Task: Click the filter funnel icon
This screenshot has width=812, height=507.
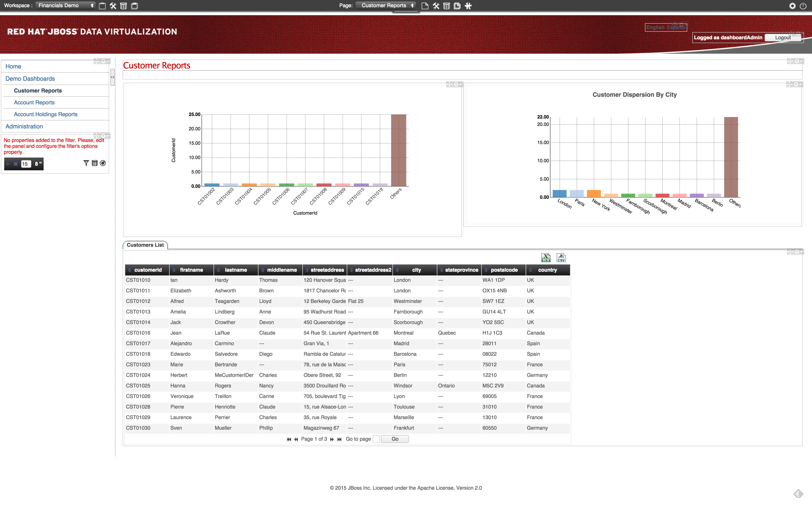Action: click(x=86, y=163)
